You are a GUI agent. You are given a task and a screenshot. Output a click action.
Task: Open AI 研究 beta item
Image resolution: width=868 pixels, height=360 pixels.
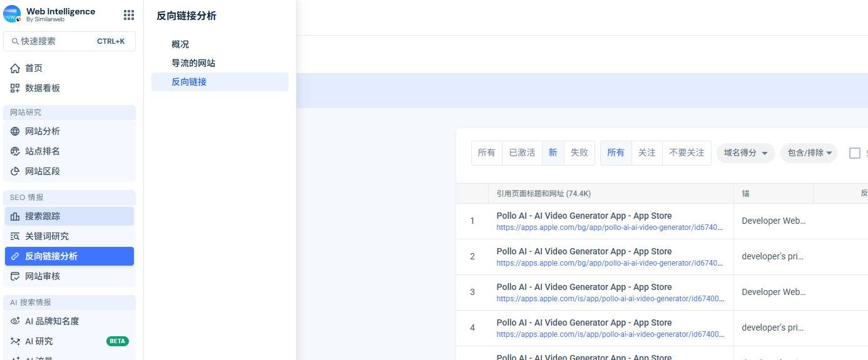tap(69, 341)
